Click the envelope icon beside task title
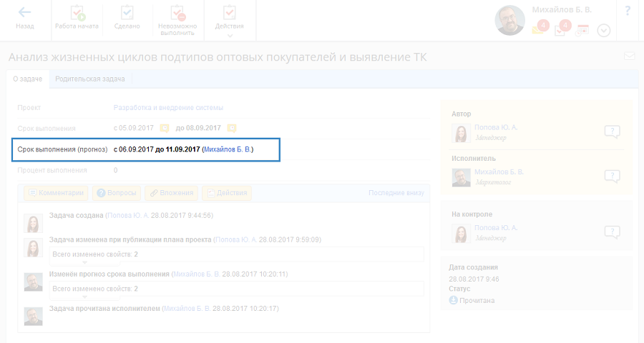644x343 pixels. [x=629, y=56]
